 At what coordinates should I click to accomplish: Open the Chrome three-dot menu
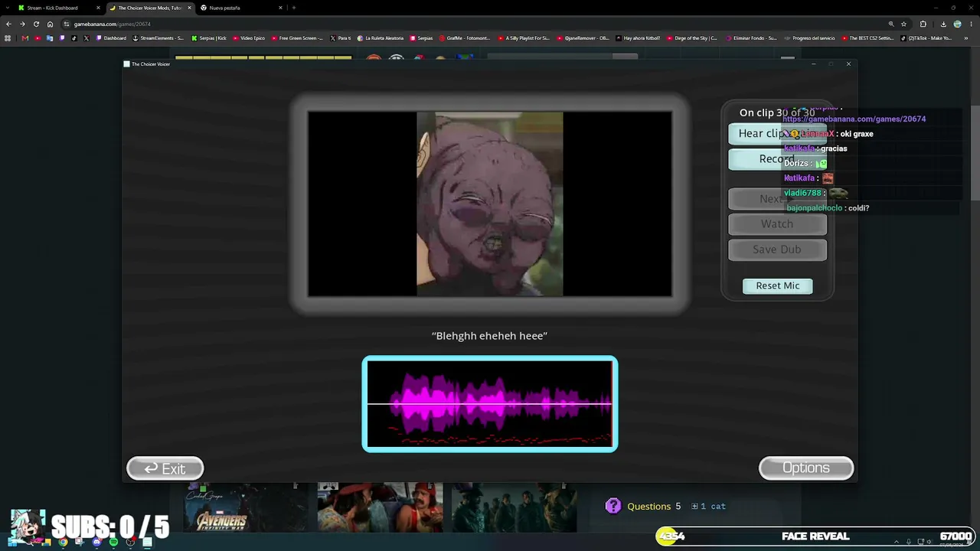(971, 24)
